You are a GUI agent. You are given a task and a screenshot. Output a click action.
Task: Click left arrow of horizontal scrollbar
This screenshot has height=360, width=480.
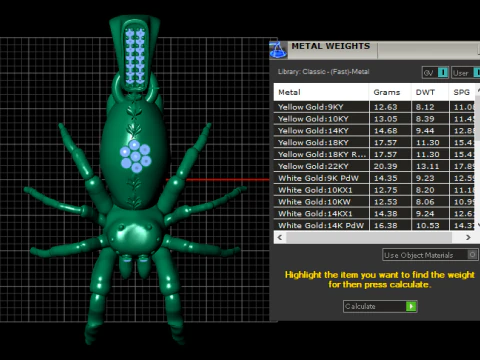point(280,237)
